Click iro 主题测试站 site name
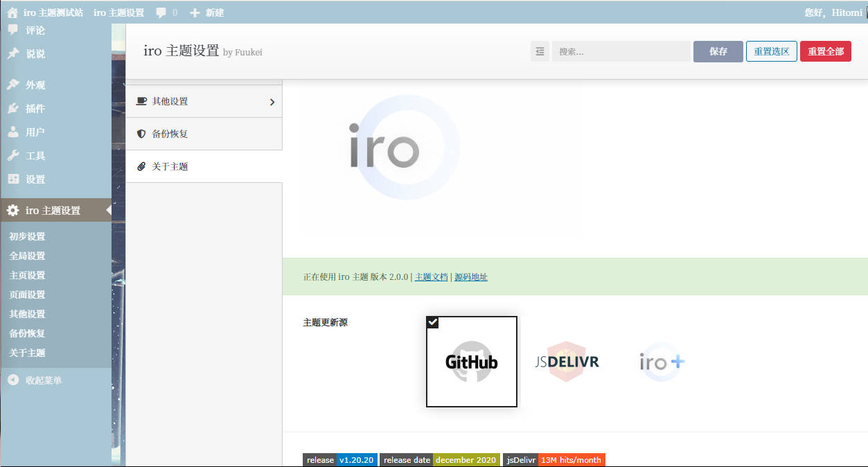This screenshot has height=467, width=868. point(54,12)
